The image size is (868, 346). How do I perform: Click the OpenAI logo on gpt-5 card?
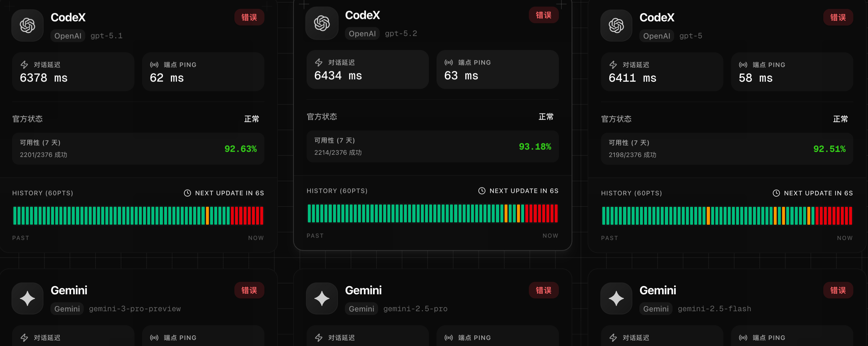[616, 25]
